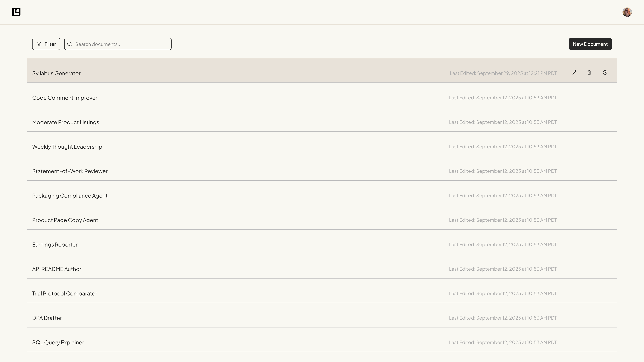Image resolution: width=644 pixels, height=362 pixels.
Task: Delete Syllabus Generator via trash icon
Action: coord(589,72)
